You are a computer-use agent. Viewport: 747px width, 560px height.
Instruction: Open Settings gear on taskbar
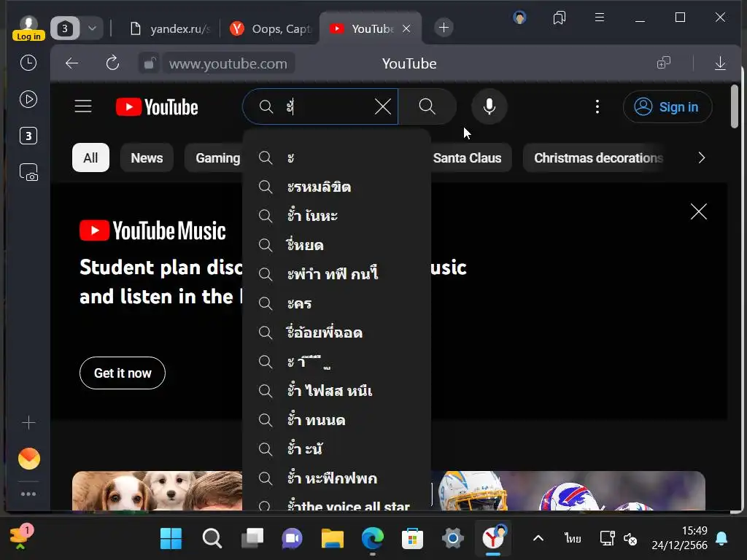tap(452, 539)
